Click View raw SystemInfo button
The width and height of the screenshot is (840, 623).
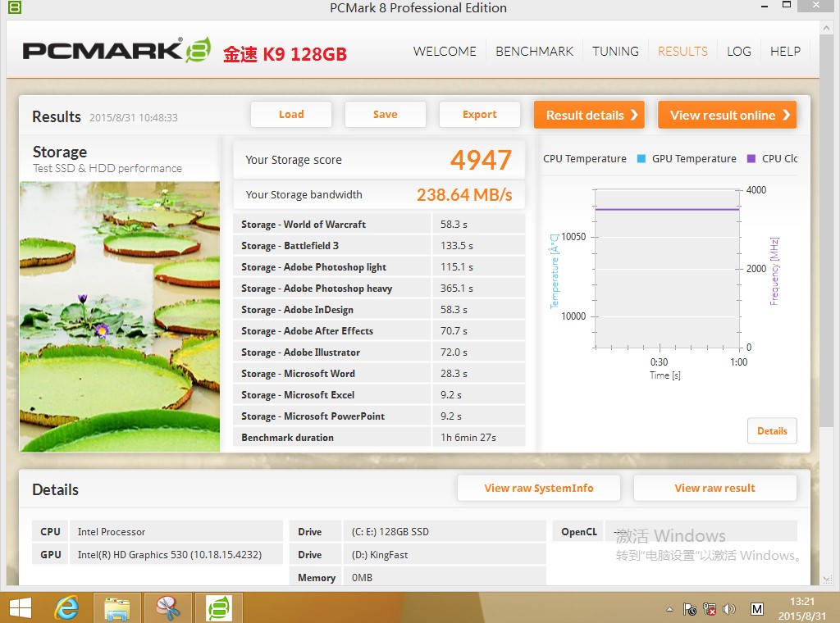[539, 488]
